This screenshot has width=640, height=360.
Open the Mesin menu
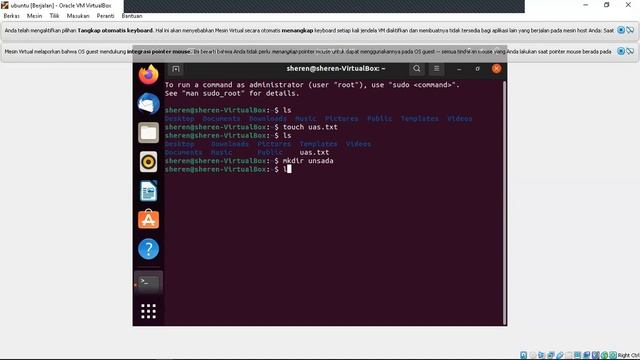[34, 16]
